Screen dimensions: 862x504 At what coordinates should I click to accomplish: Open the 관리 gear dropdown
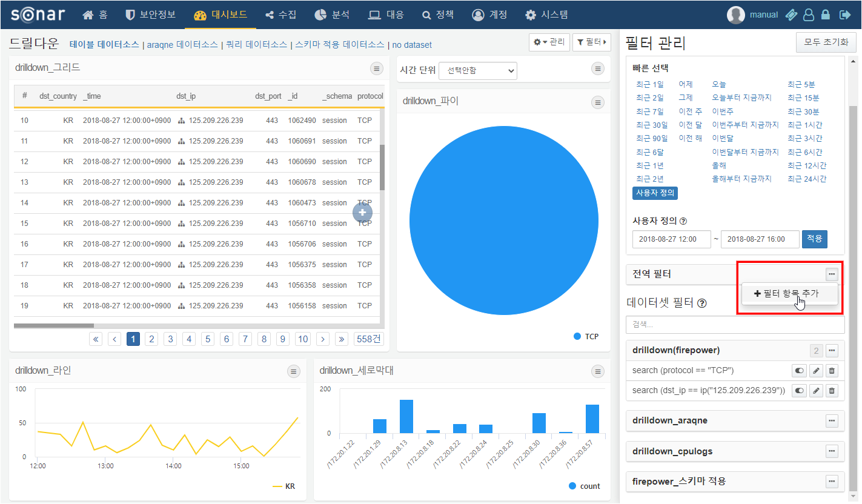pyautogui.click(x=549, y=42)
